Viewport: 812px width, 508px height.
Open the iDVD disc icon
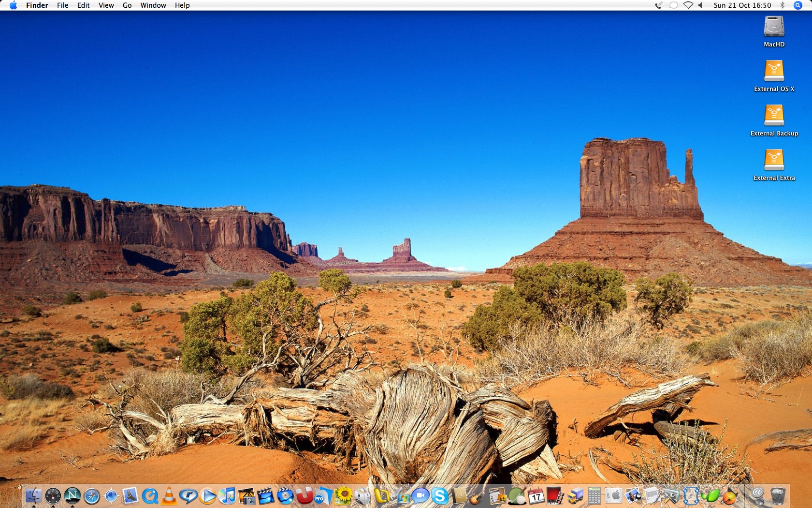(285, 496)
